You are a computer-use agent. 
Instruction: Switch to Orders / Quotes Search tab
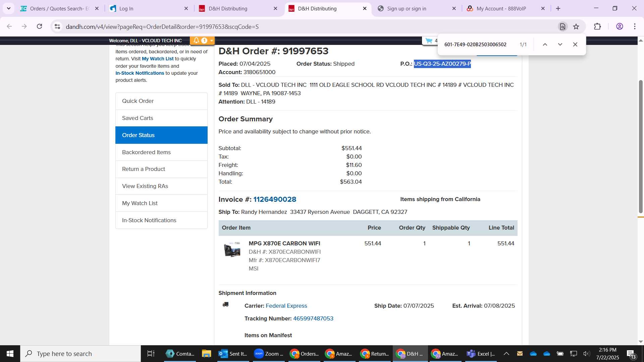(60, 8)
